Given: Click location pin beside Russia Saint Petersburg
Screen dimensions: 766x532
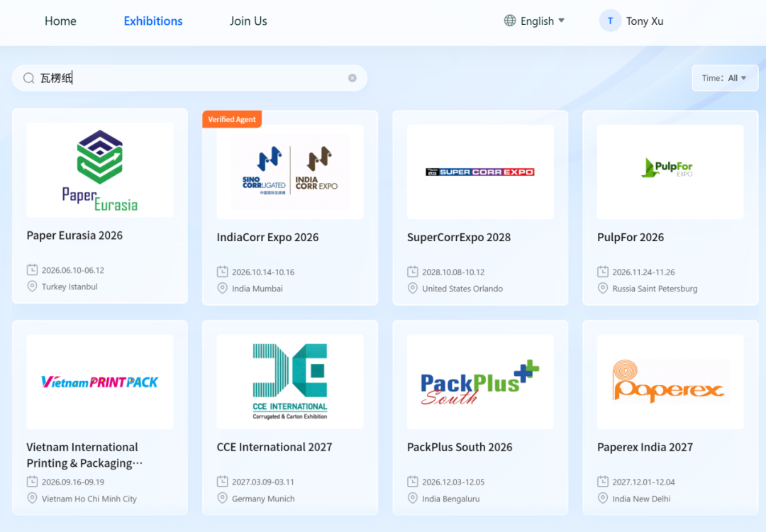Looking at the screenshot, I should pos(603,288).
